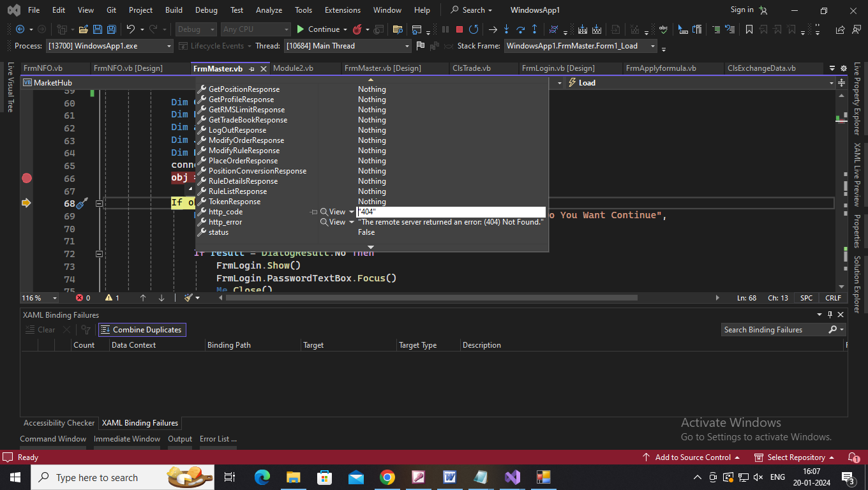
Task: Click the spell check abc icon
Action: tap(663, 29)
